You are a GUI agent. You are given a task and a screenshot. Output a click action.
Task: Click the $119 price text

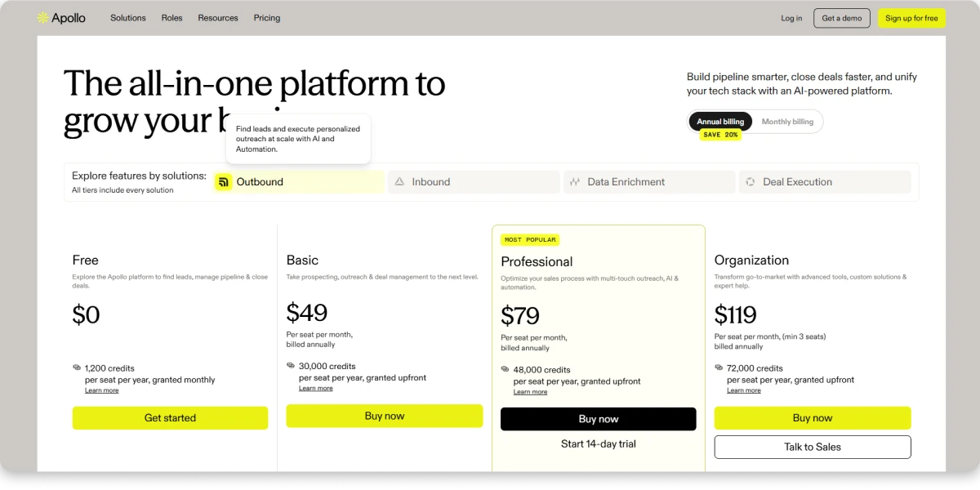pos(736,314)
